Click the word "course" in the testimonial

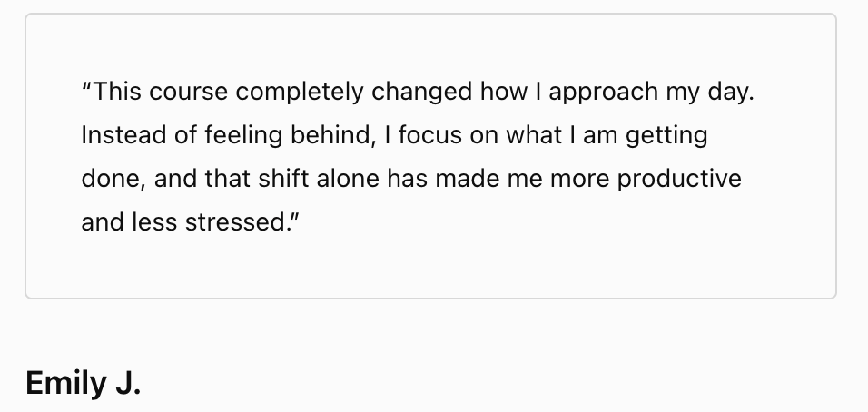tap(188, 93)
